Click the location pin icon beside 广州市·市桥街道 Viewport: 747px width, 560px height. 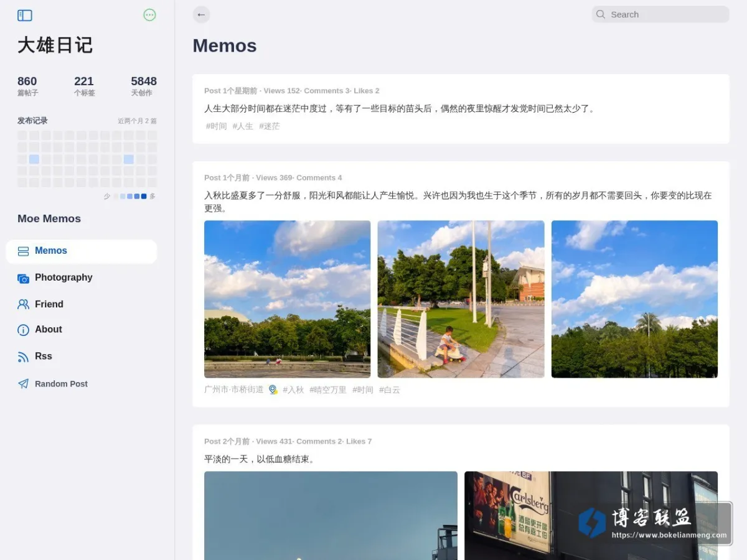click(273, 390)
